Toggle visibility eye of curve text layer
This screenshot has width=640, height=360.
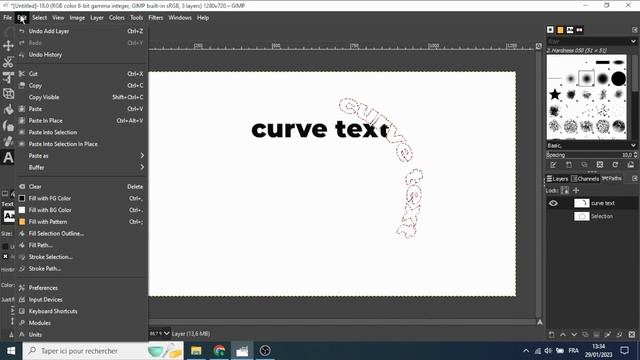(x=553, y=203)
